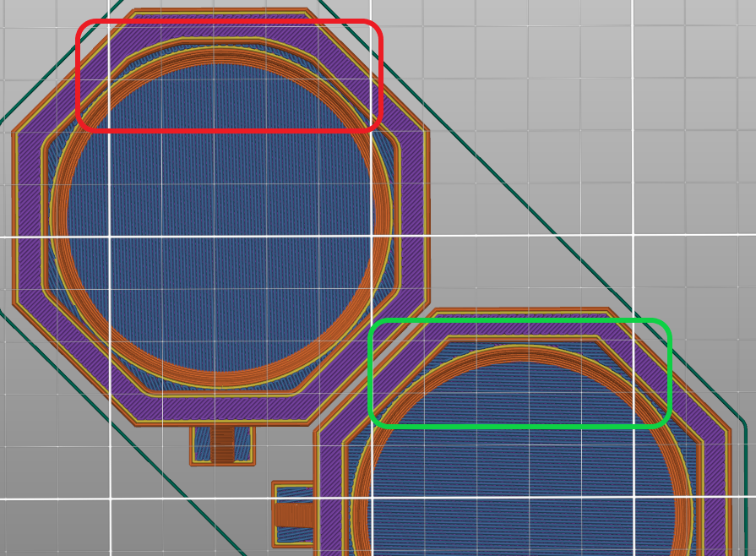Click the small tab left of the lower octagon

coord(292,514)
